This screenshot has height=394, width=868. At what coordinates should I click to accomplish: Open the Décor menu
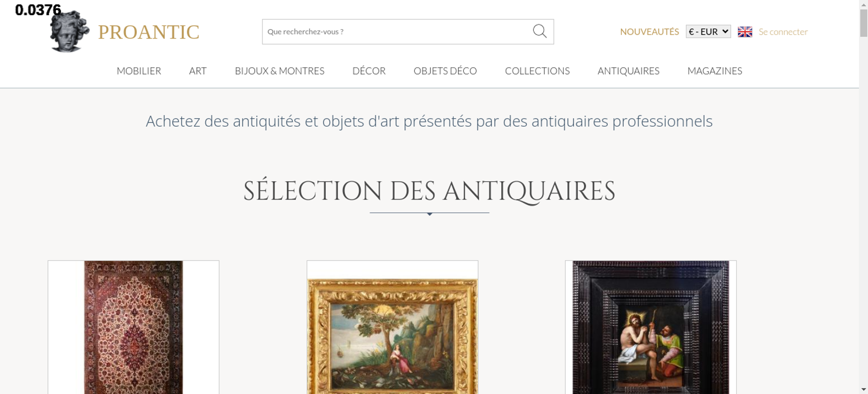click(x=369, y=71)
